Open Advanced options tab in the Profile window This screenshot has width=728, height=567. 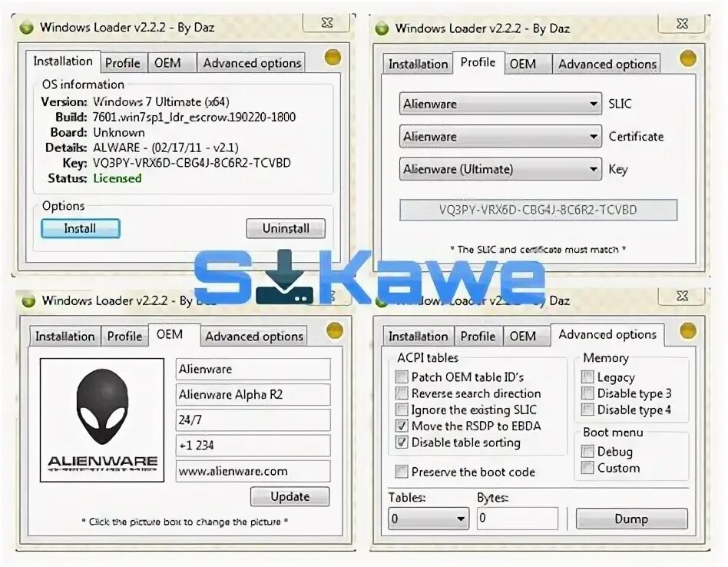click(x=607, y=64)
